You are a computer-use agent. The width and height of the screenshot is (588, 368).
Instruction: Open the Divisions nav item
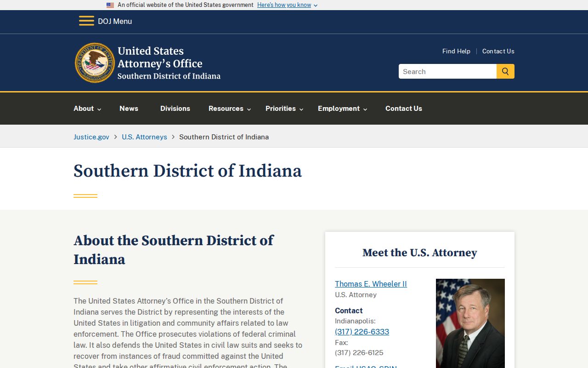[x=175, y=109]
